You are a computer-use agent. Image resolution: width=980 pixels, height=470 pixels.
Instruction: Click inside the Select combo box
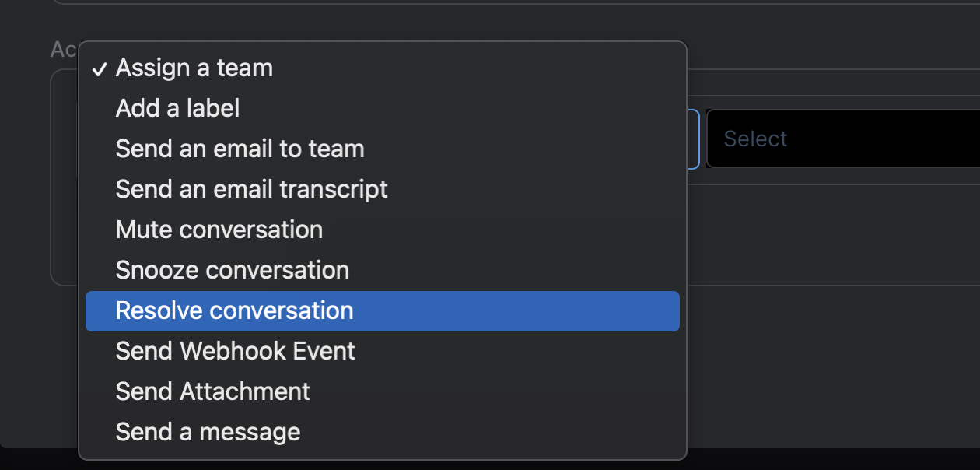coord(840,139)
